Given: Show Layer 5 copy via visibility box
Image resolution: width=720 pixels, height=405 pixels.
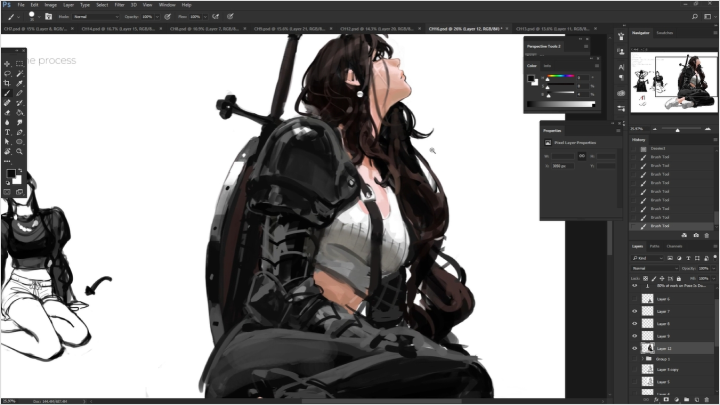Looking at the screenshot, I should click(x=635, y=369).
